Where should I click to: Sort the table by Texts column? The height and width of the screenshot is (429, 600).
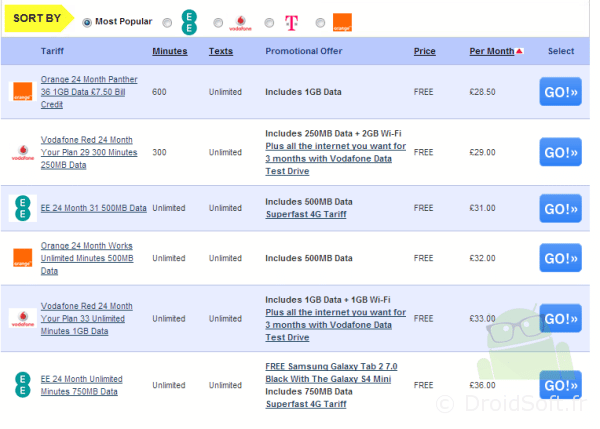[x=221, y=51]
